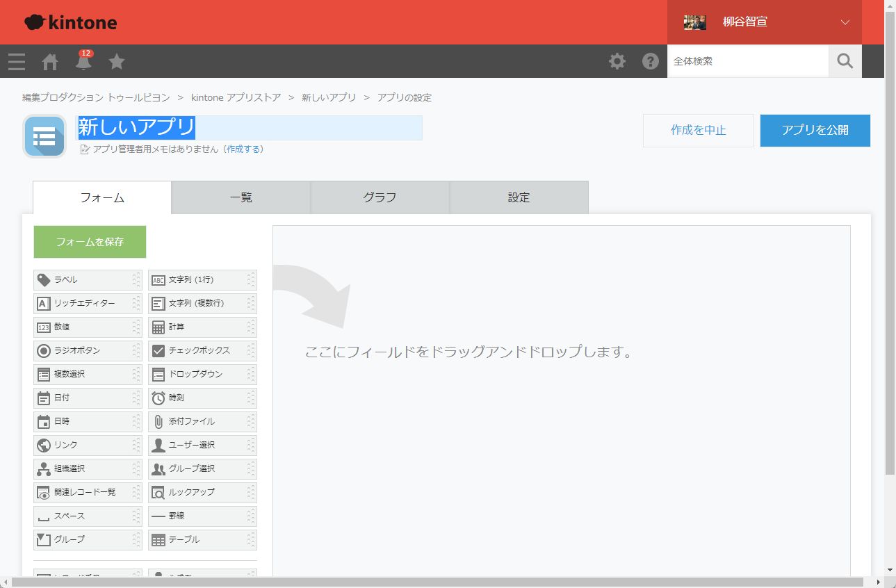This screenshot has height=588, width=896.
Task: Select the リッチエディター field
Action: pyautogui.click(x=88, y=304)
